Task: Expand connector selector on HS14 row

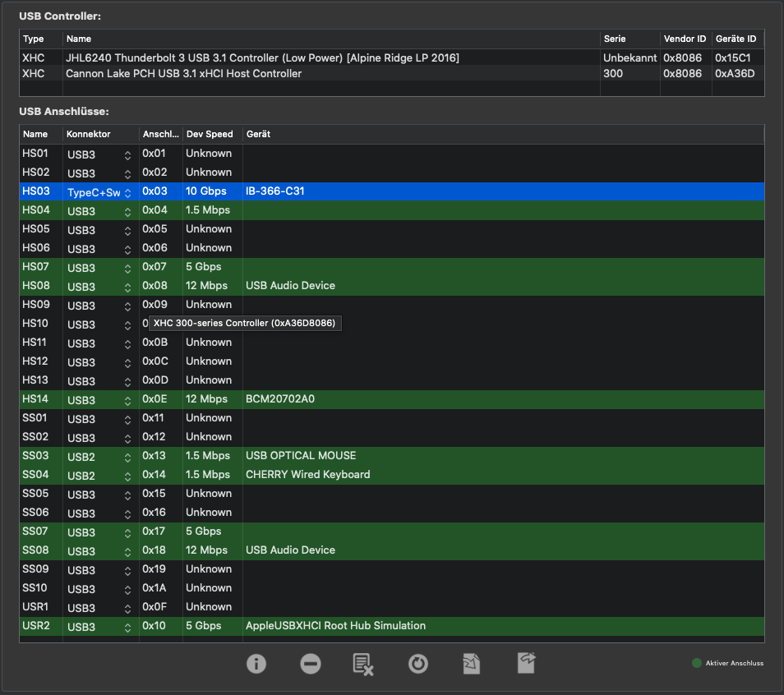Action: click(127, 400)
